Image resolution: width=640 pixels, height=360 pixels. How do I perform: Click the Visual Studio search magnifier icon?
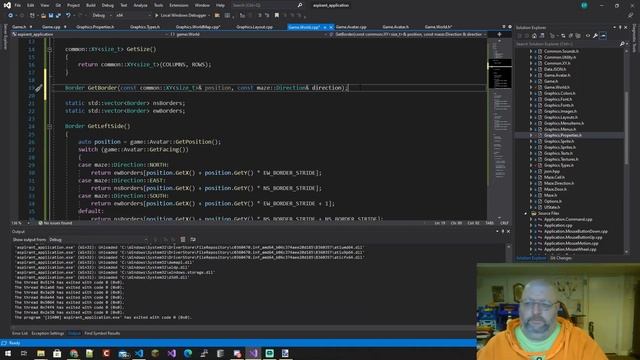300,5
